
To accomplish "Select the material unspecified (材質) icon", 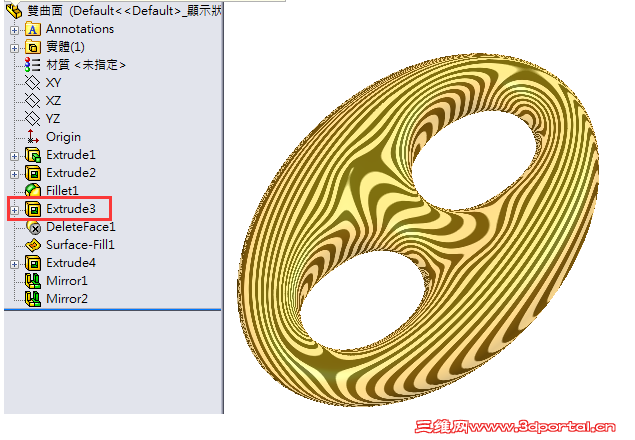I will tap(32, 65).
